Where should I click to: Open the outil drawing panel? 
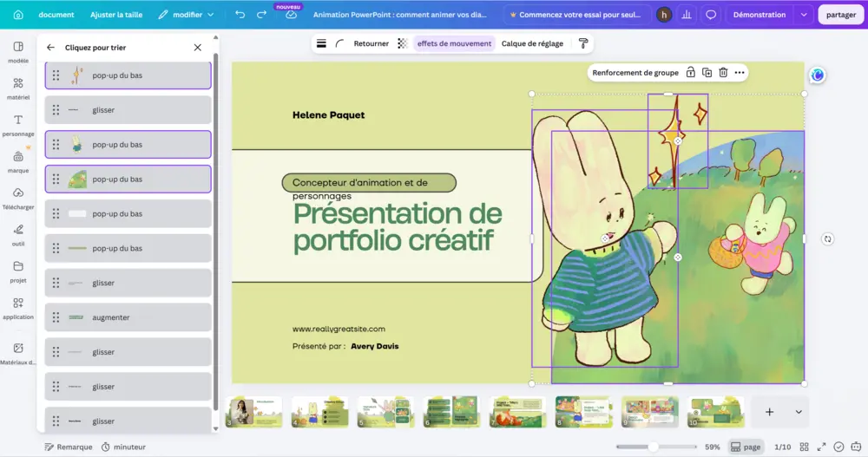point(18,235)
